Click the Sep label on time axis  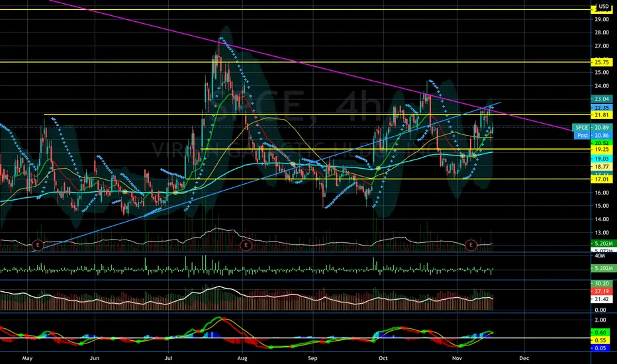click(x=312, y=358)
